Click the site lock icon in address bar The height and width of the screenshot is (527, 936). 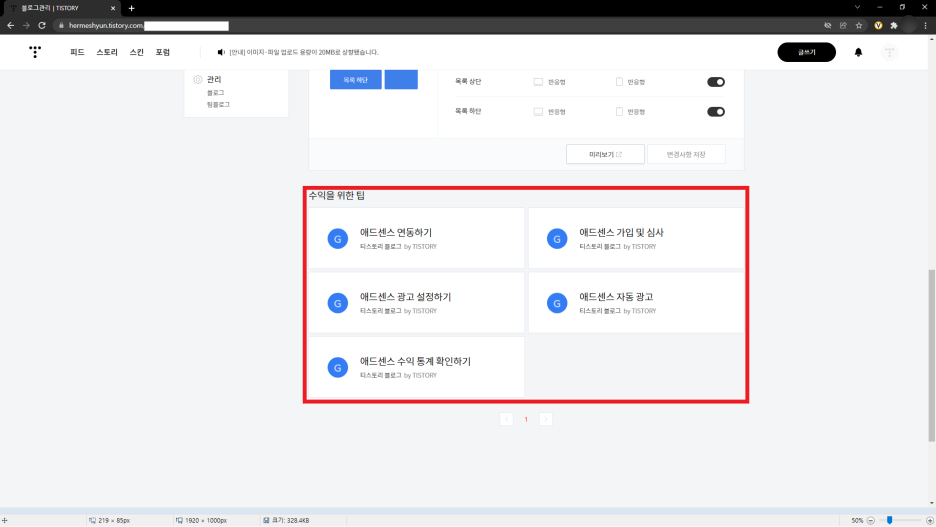(61, 26)
